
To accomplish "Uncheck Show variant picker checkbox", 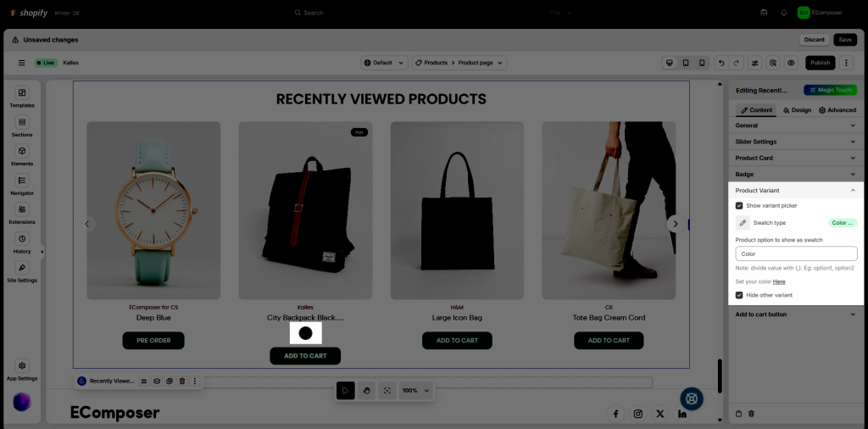I will coord(739,206).
